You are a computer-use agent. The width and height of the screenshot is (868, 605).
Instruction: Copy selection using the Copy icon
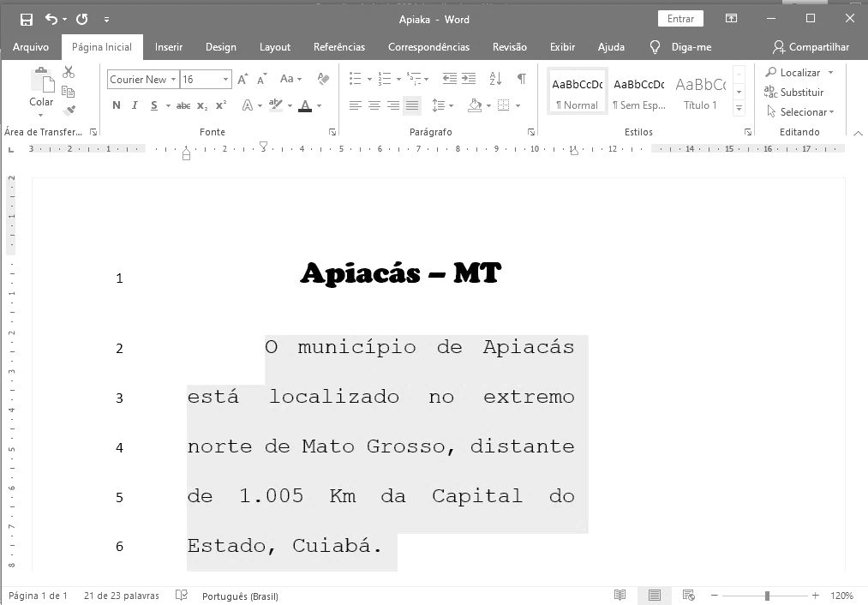tap(69, 92)
